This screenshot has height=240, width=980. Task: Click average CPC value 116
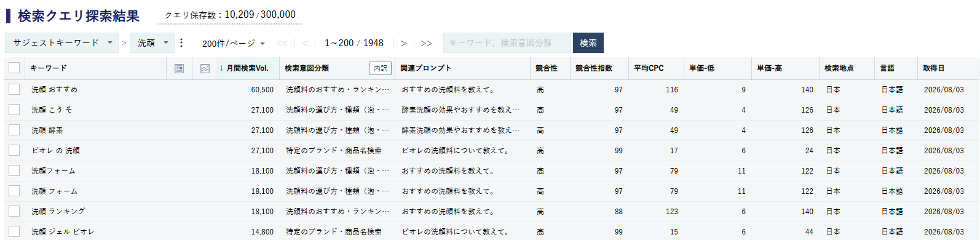tap(672, 90)
